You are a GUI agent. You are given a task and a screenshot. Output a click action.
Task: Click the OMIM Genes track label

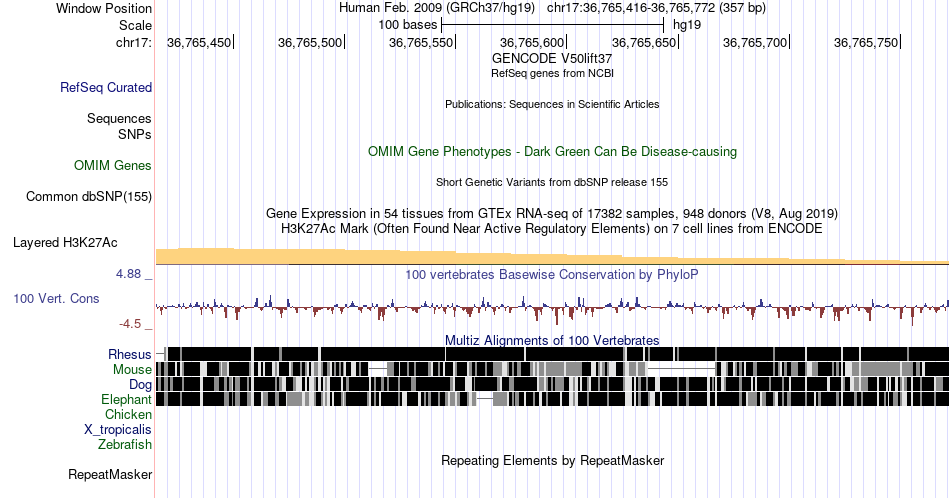[112, 165]
